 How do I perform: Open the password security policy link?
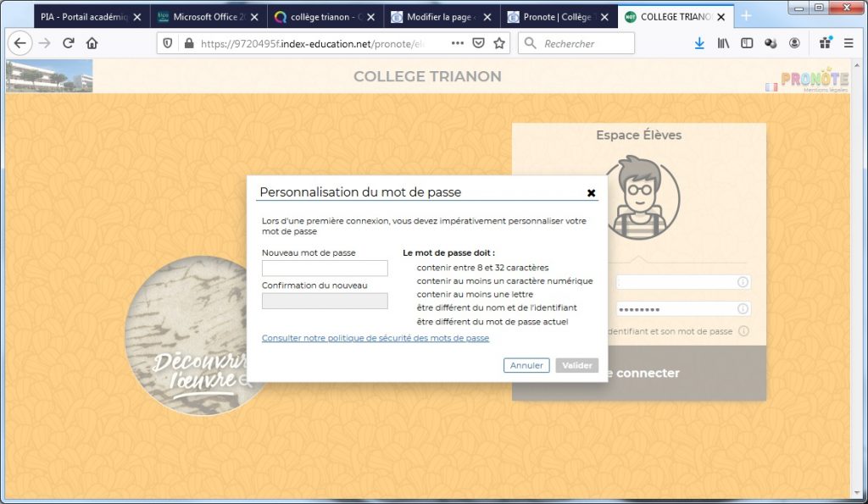coord(375,338)
